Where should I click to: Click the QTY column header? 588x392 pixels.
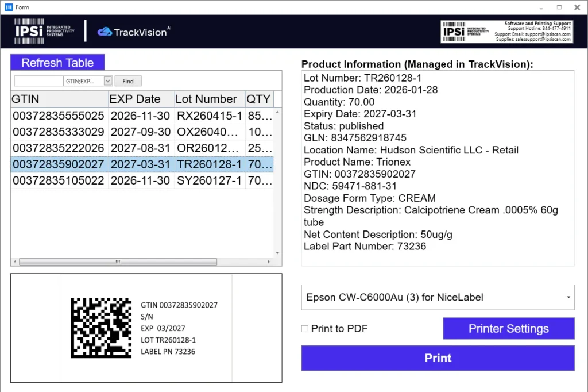(x=260, y=99)
